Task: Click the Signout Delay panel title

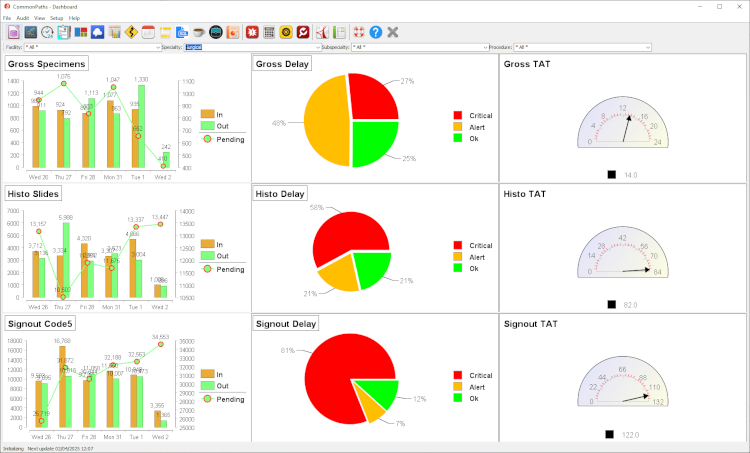Action: pos(288,324)
